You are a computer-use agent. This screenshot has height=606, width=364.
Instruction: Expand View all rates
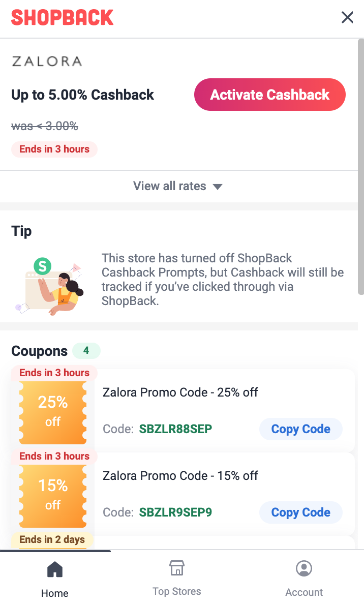pyautogui.click(x=170, y=186)
